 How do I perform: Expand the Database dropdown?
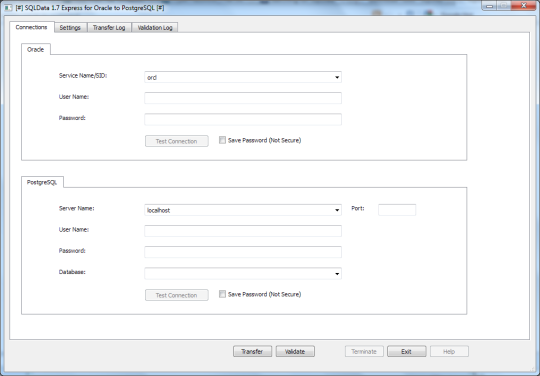pyautogui.click(x=337, y=274)
